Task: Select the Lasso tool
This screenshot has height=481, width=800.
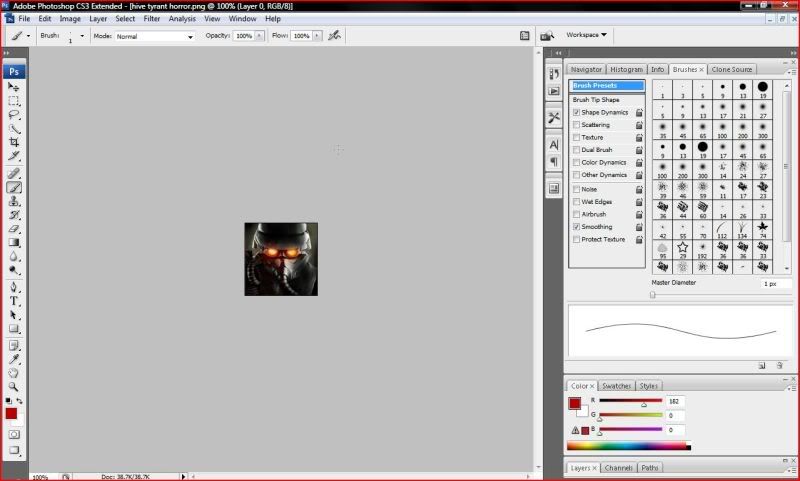Action: [x=14, y=115]
